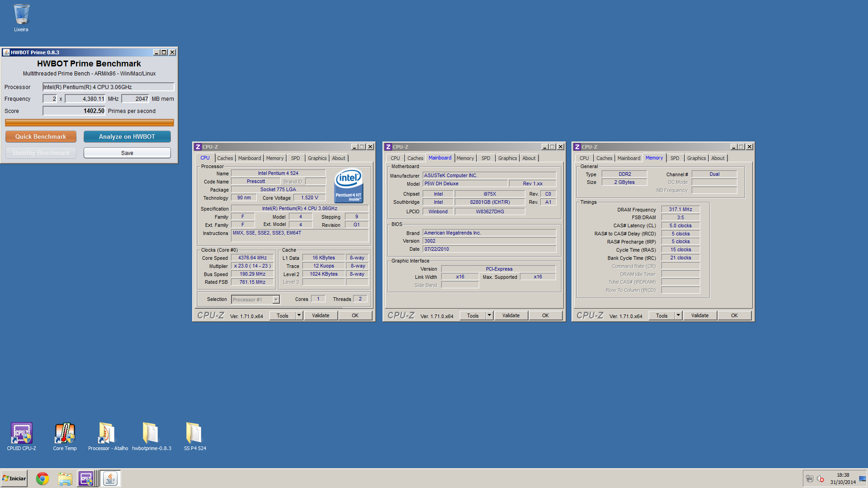The width and height of the screenshot is (868, 488).
Task: Switch to Mainboard tab in first CPU-Z window
Action: [250, 158]
